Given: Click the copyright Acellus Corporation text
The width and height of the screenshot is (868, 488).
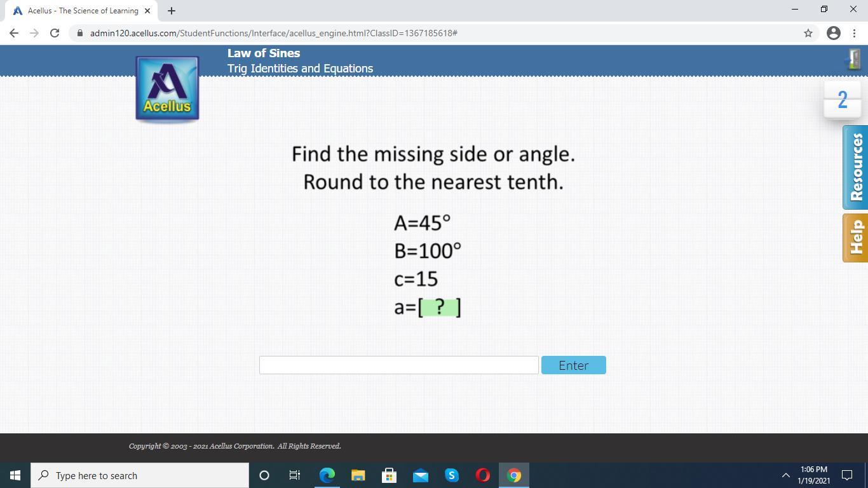Looking at the screenshot, I should pos(235,446).
